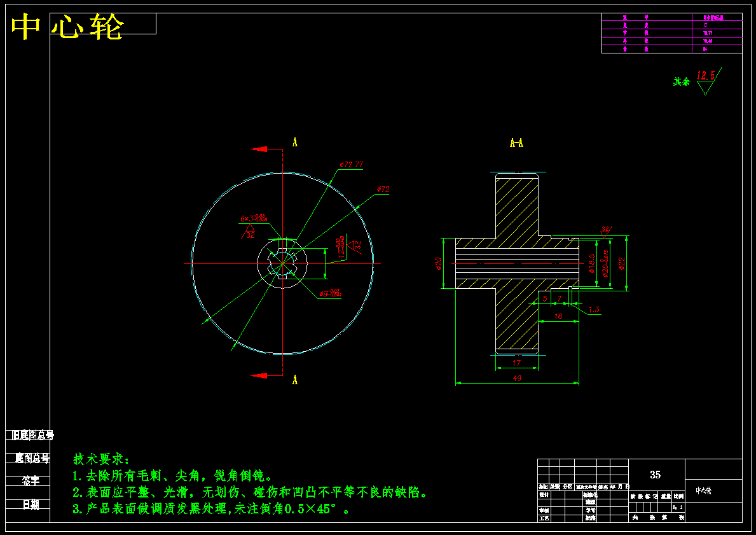Select the 比例 header cell
The width and height of the screenshot is (756, 535).
678,496
